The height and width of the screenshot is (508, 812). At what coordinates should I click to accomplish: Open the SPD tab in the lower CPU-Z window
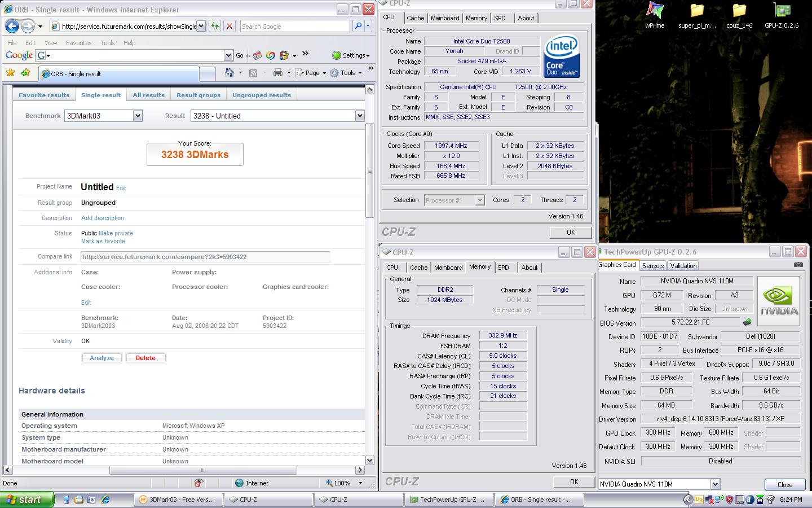click(x=503, y=268)
